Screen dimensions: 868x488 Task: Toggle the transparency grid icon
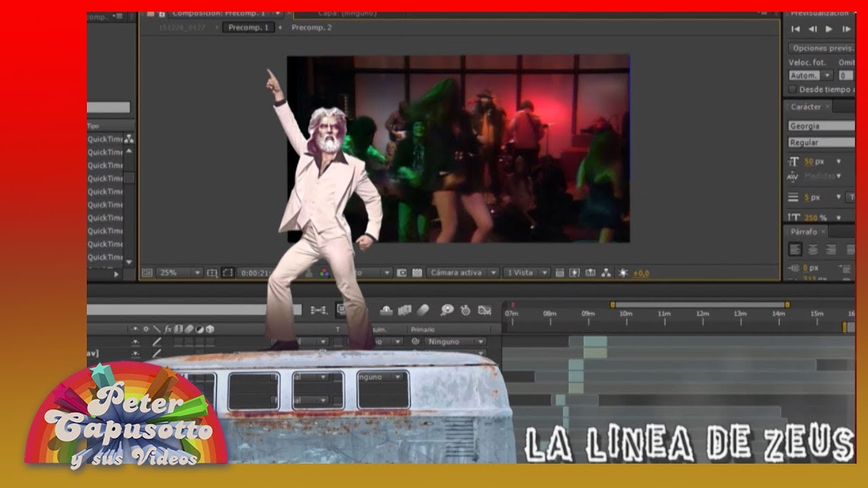coord(418,272)
